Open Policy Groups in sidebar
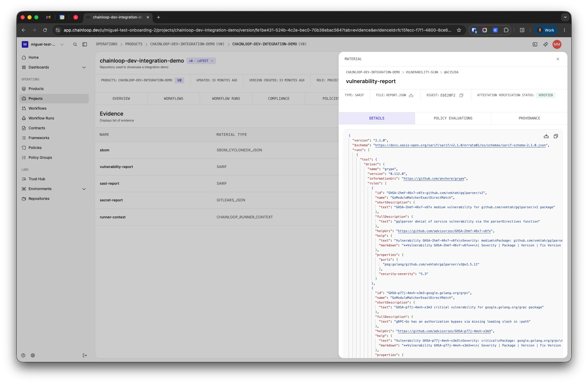Viewport: 588px width, 384px height. (x=54, y=158)
